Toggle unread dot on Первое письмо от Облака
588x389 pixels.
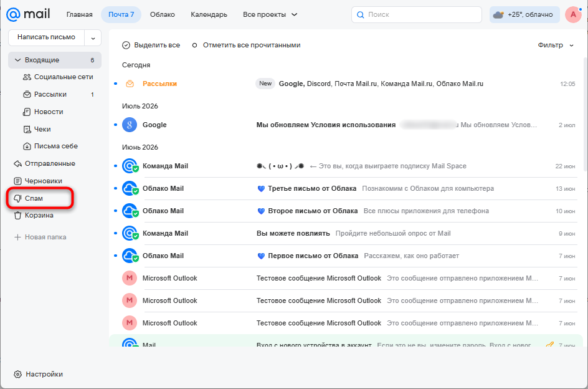coord(115,256)
